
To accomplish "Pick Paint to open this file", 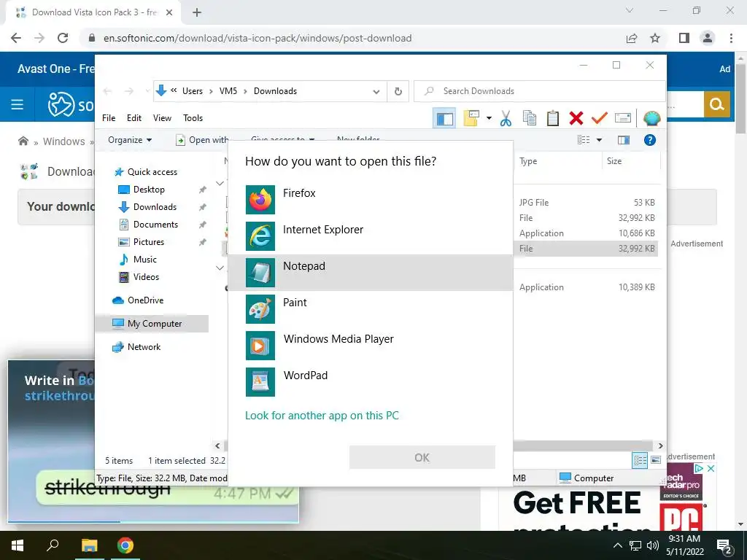I will pyautogui.click(x=371, y=308).
